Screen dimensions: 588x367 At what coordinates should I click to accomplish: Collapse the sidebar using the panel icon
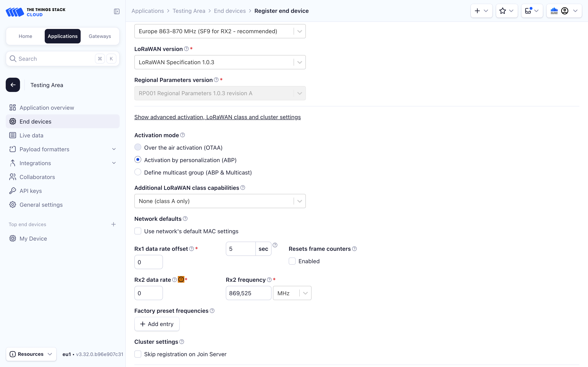(116, 11)
